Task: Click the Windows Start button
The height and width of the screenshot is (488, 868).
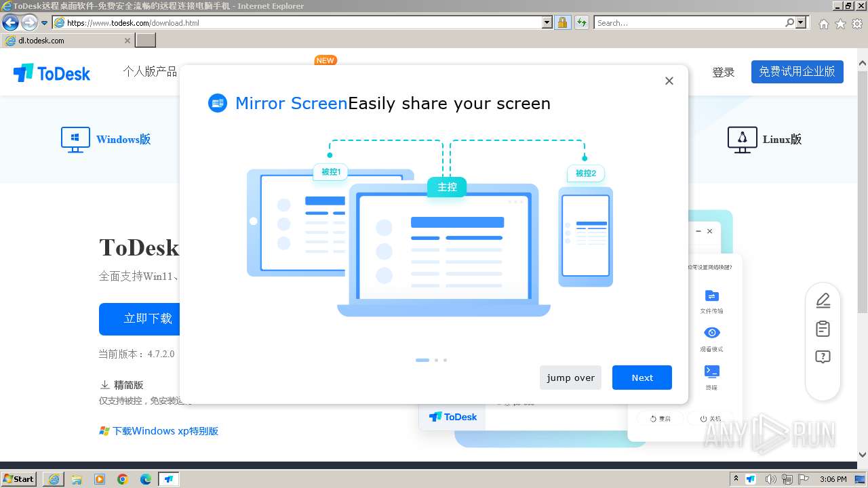Action: (19, 479)
